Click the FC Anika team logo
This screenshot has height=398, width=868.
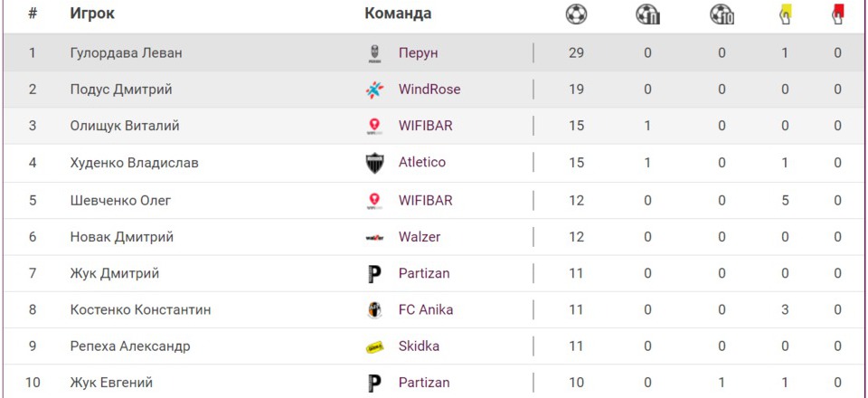click(x=374, y=309)
